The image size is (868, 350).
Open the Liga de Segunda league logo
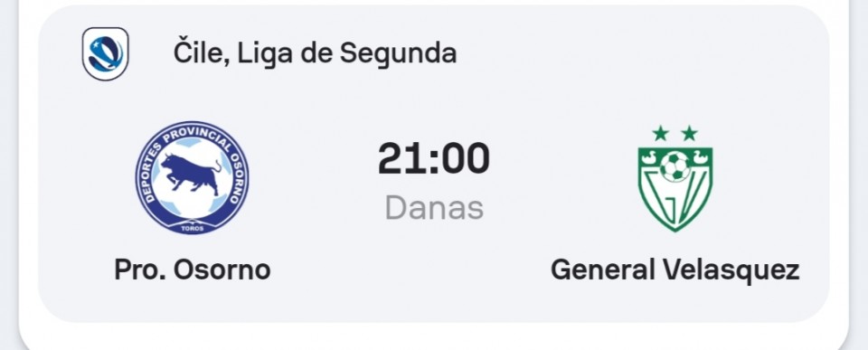pyautogui.click(x=105, y=53)
